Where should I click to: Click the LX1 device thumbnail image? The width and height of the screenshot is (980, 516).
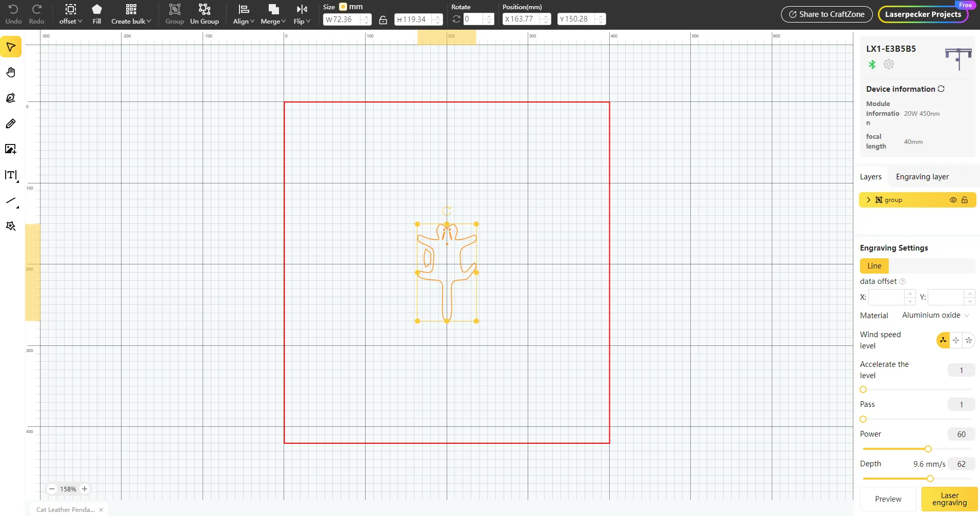[x=958, y=59]
